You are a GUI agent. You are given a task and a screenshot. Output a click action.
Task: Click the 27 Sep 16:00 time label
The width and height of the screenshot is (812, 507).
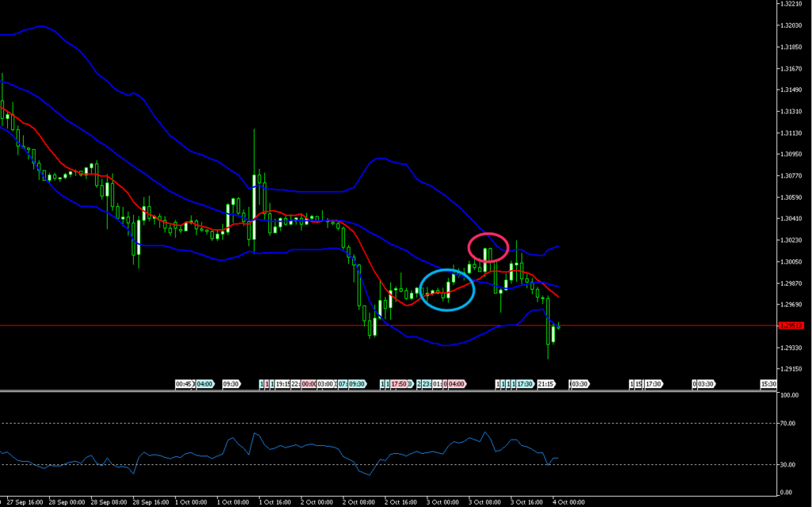tap(25, 502)
